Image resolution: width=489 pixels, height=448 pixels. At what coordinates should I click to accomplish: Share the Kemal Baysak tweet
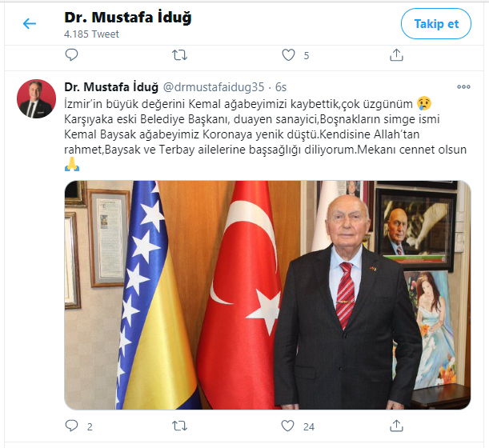click(396, 426)
